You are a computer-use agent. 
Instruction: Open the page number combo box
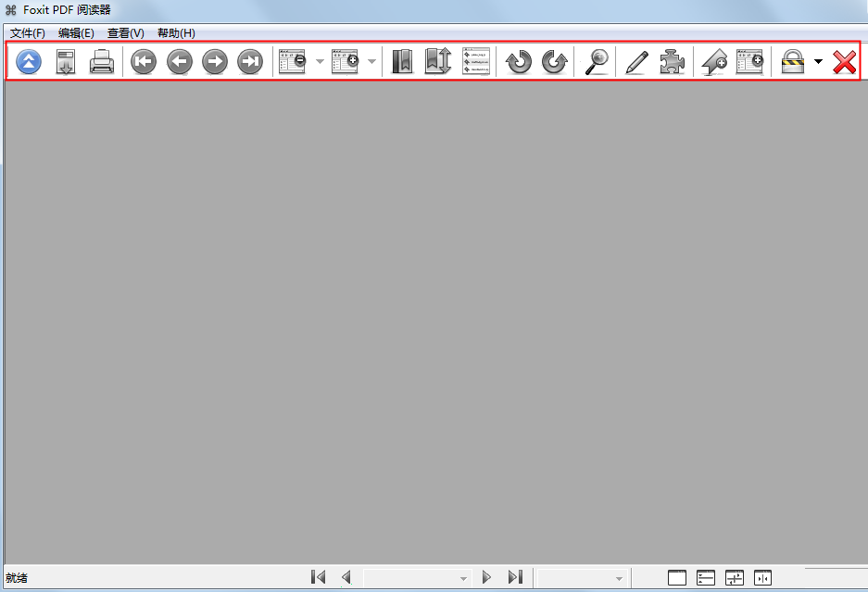point(418,578)
